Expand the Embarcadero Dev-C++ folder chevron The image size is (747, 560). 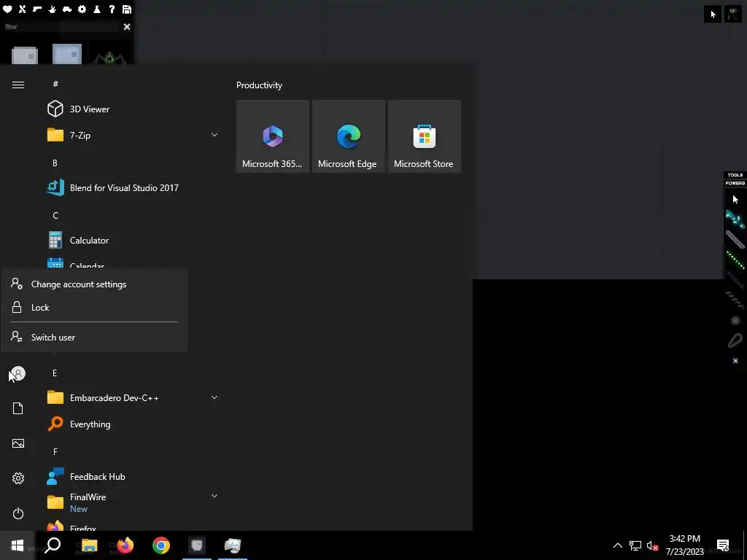coord(214,397)
